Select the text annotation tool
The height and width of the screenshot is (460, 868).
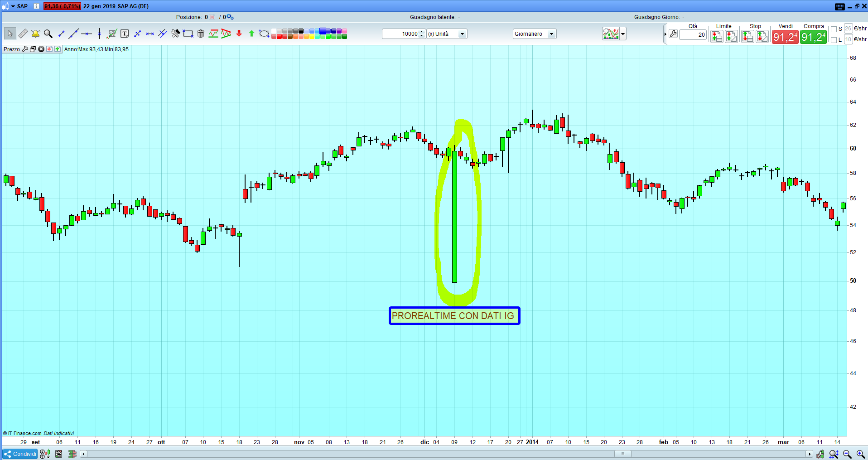click(x=125, y=34)
